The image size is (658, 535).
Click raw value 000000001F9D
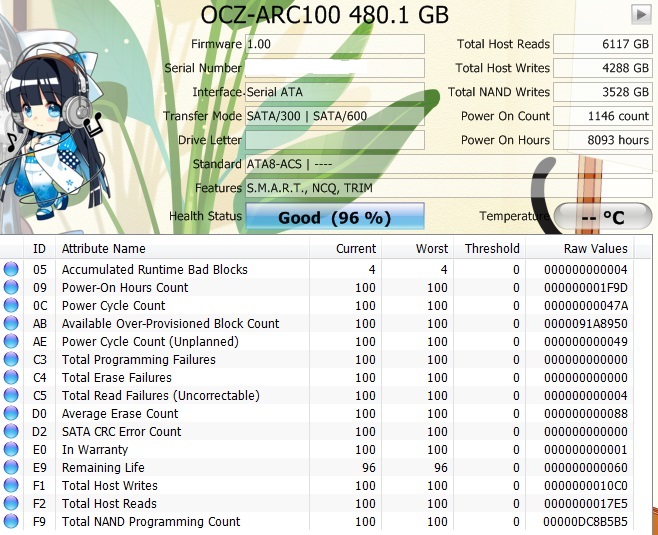[x=586, y=287]
